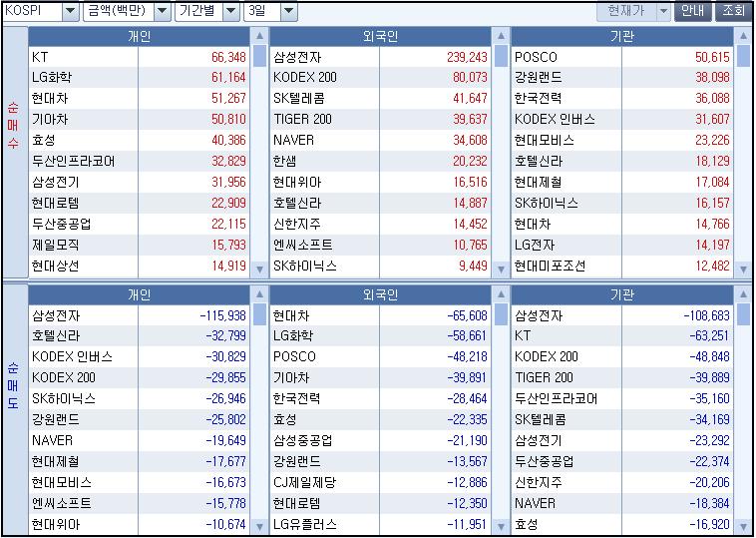756x538 pixels.
Task: Click scroll-up arrow in 순매수 개인 list
Action: point(260,36)
